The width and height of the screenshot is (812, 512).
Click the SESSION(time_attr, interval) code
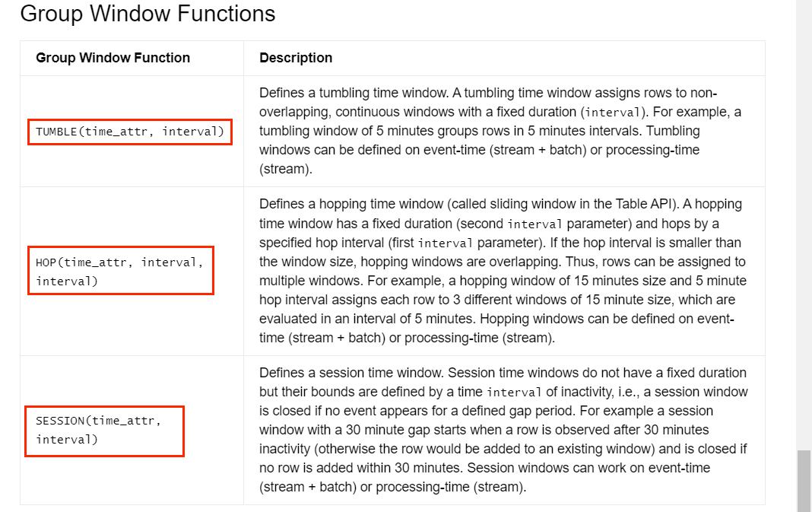(98, 430)
